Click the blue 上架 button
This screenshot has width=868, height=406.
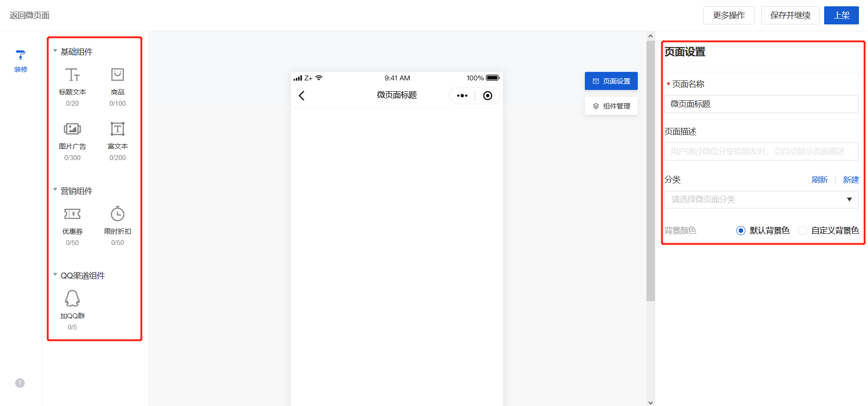click(x=841, y=15)
